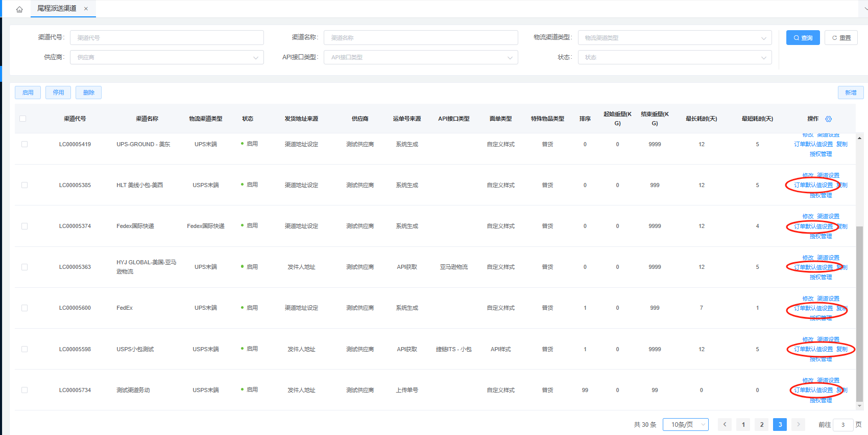Go to previous page arrow in pagination
Screen dimensions: 868x435
[725, 424]
